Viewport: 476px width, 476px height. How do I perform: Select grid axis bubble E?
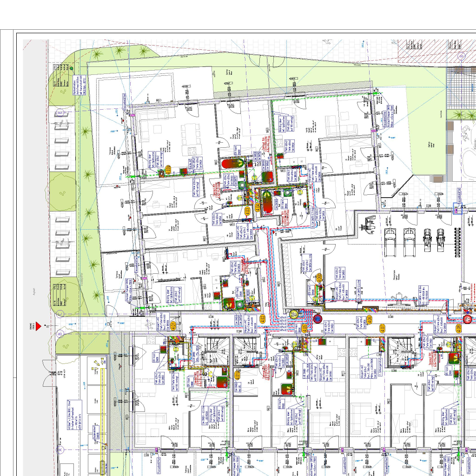(60, 112)
